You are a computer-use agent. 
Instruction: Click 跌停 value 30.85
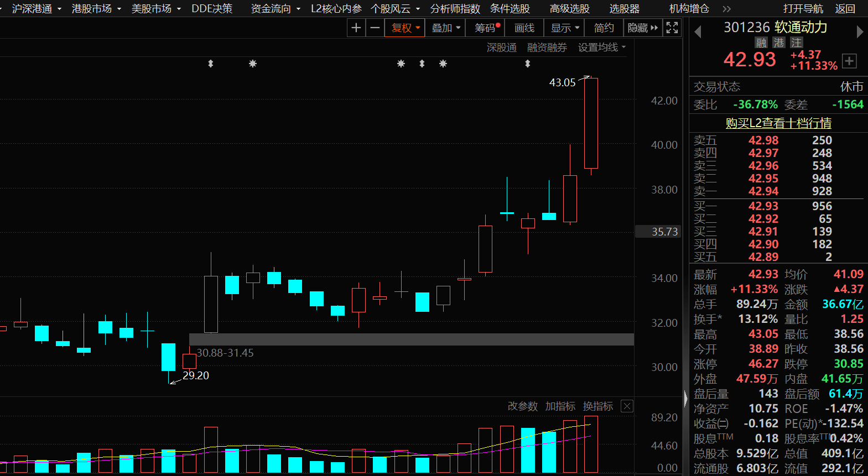[849, 364]
